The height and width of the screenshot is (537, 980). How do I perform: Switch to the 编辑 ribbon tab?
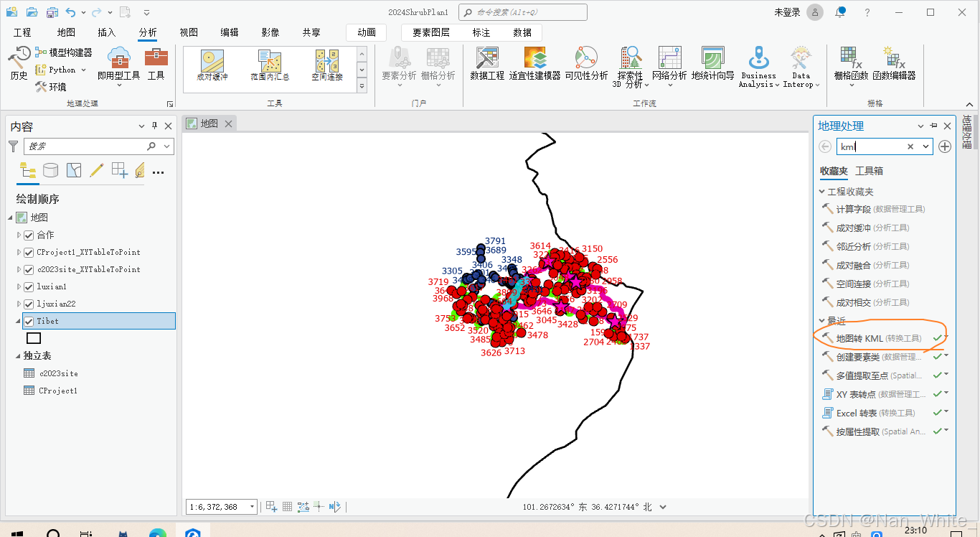click(230, 32)
